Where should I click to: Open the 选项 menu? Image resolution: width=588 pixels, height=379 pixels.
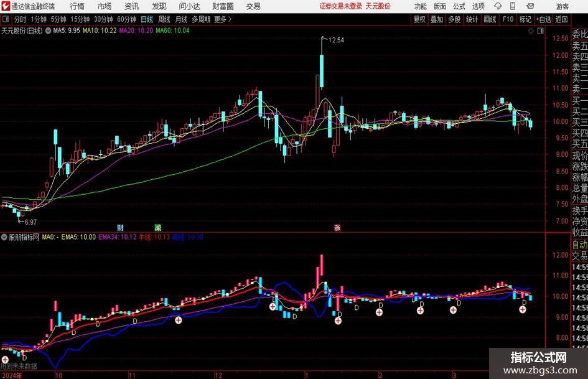tap(478, 6)
